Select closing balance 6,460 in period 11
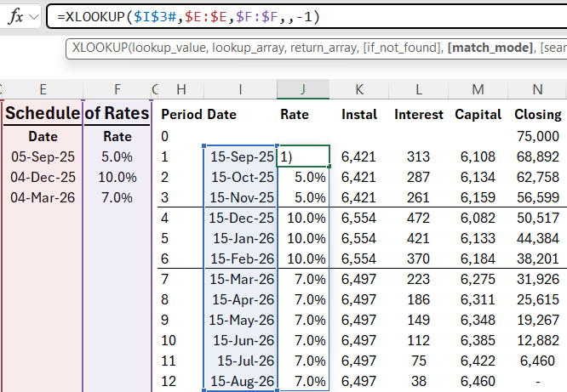567x392 pixels. click(537, 361)
